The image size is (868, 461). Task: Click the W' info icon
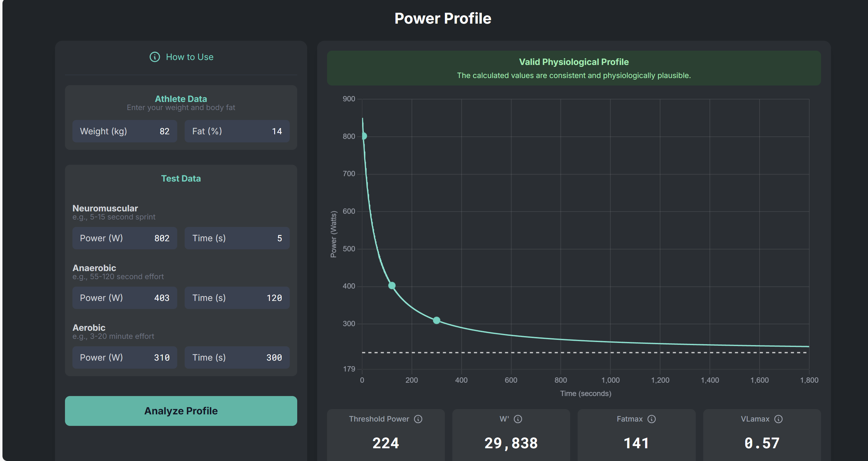pyautogui.click(x=518, y=419)
